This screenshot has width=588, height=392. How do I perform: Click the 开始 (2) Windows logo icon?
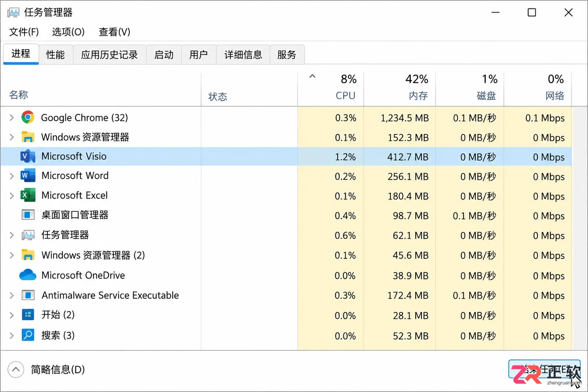point(28,315)
